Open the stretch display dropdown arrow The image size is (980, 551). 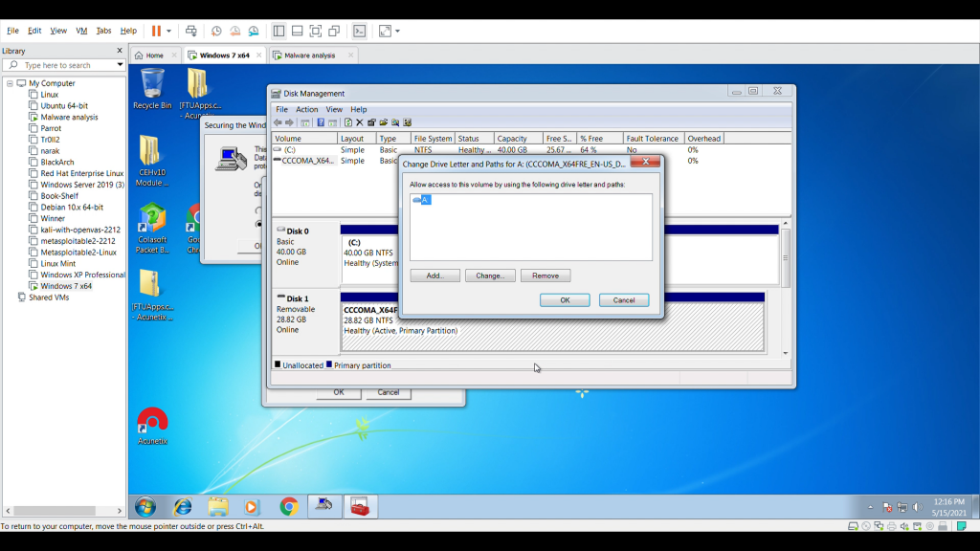397,32
